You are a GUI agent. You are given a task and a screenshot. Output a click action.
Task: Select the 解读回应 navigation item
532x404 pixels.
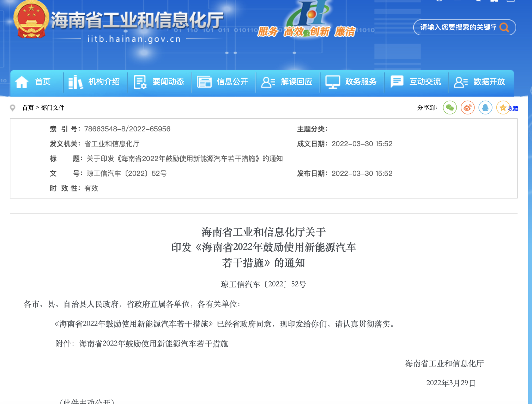[x=296, y=82]
